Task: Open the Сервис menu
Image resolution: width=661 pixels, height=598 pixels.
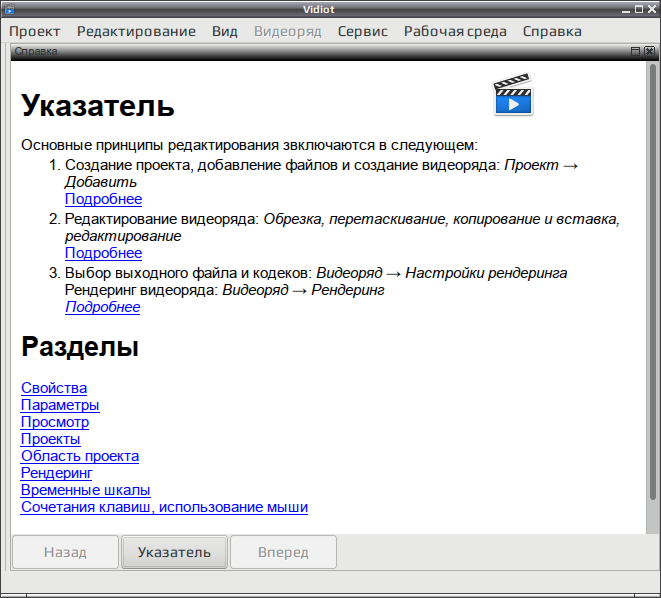Action: coord(363,31)
